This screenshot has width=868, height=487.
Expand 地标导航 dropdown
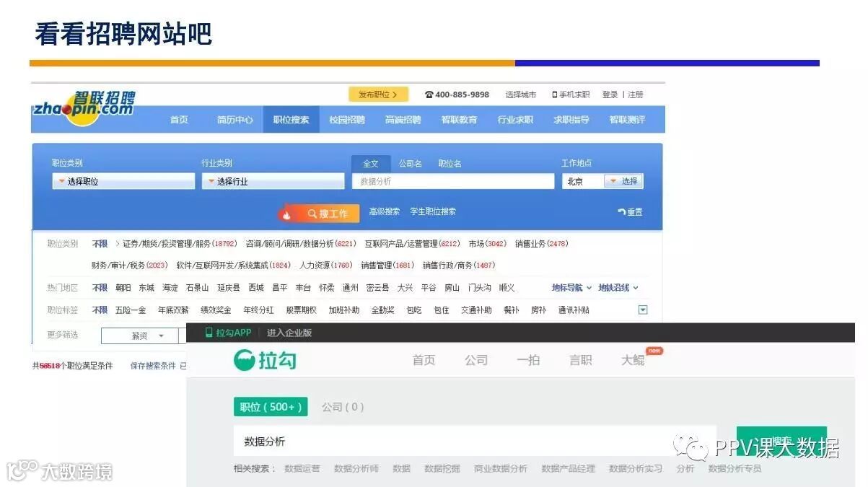tap(571, 288)
